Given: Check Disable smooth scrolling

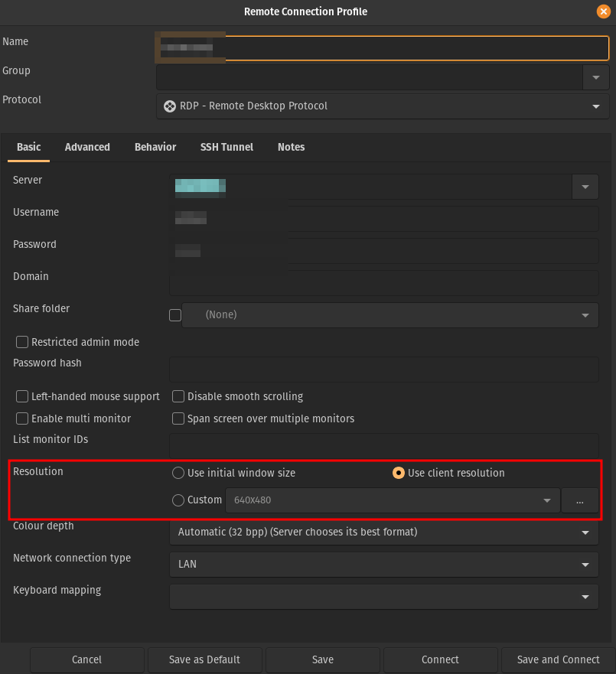Looking at the screenshot, I should tap(178, 396).
